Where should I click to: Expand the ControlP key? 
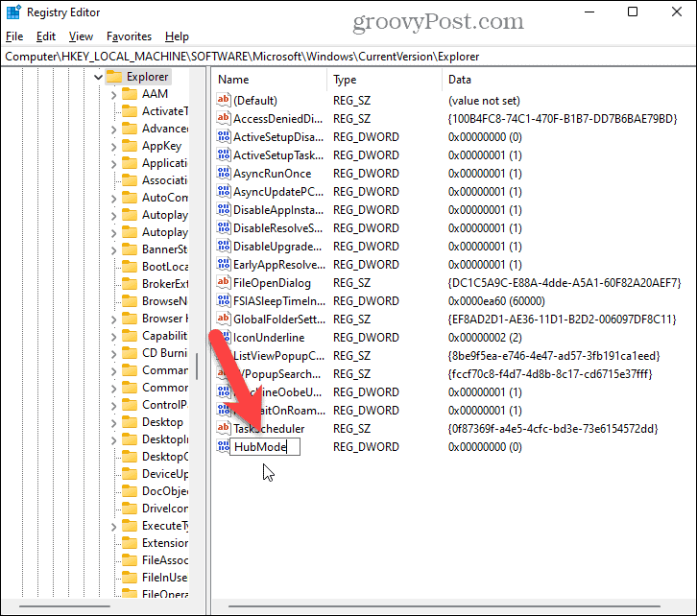pyautogui.click(x=114, y=406)
